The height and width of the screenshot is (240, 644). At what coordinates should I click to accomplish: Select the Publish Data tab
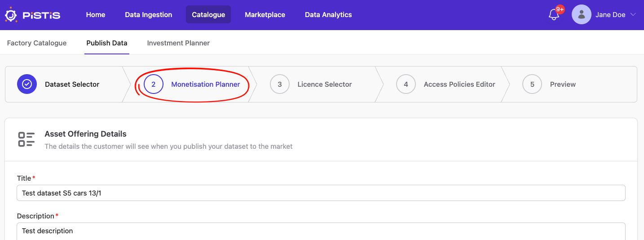click(107, 43)
